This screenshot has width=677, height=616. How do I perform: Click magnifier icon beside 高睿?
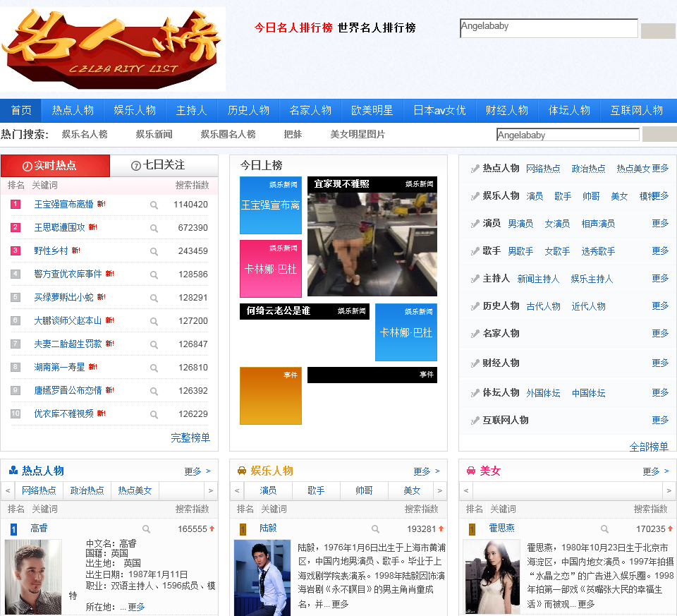coord(147,529)
